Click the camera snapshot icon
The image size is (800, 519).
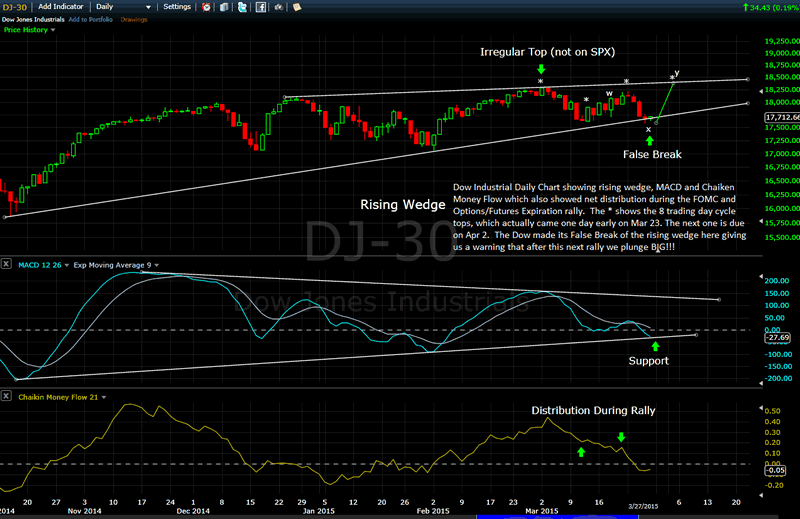[277, 7]
